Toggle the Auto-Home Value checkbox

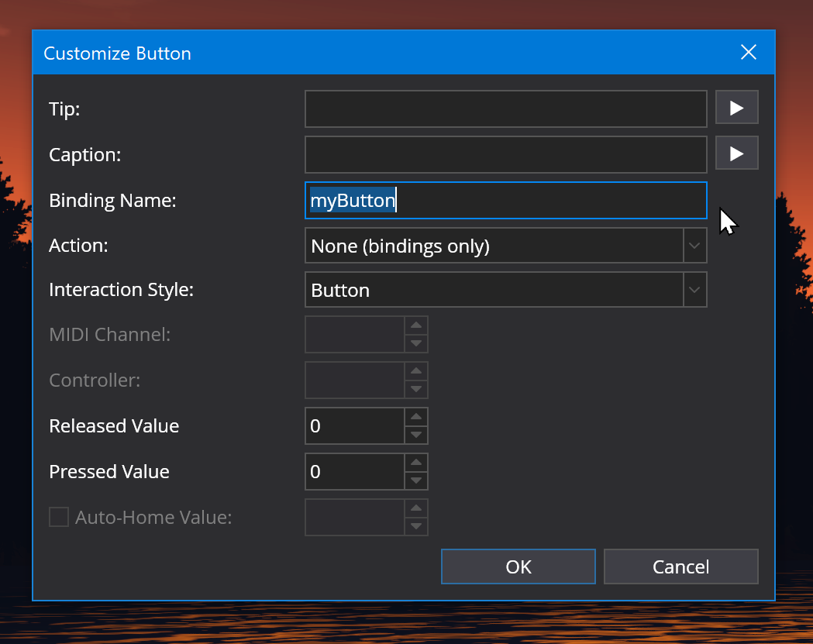pyautogui.click(x=59, y=517)
